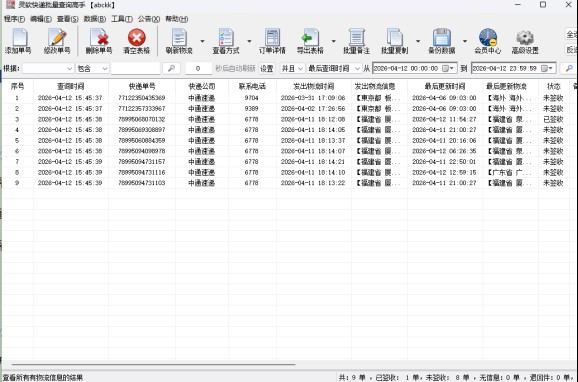Sort by the 查询时间 column header
This screenshot has width=578, height=382.
pos(71,86)
